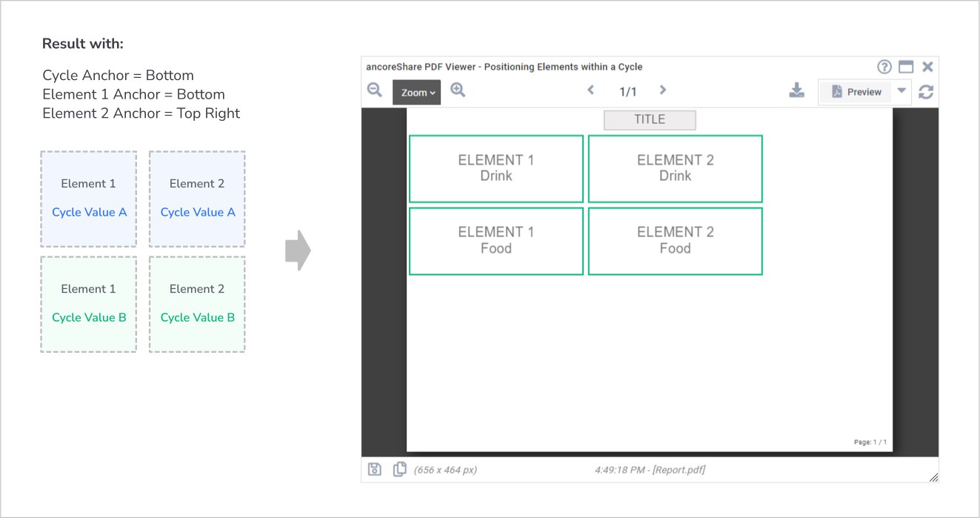Click the viewer resize grip corner
The image size is (980, 518).
tap(933, 477)
